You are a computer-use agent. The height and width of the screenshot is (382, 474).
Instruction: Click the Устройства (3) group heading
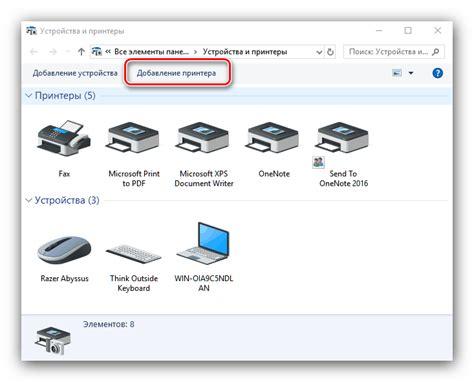[x=67, y=200]
